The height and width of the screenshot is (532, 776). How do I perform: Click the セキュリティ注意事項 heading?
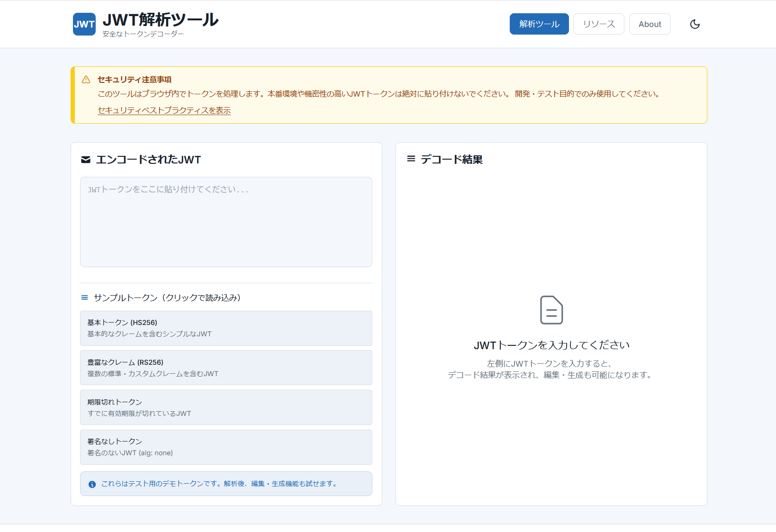point(135,80)
